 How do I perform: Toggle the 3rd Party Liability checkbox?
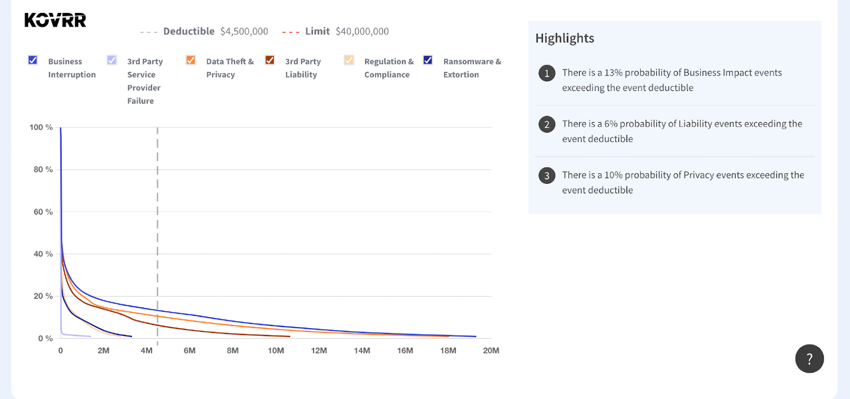269,60
